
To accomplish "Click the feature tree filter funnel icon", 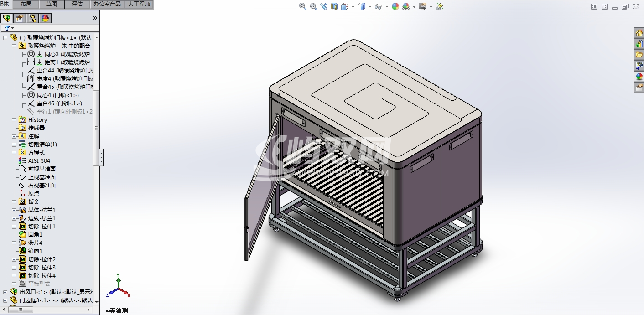I will tap(7, 28).
